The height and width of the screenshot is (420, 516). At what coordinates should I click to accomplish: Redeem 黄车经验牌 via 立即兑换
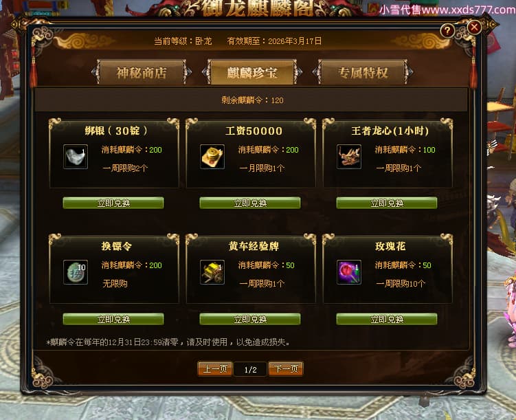tap(250, 319)
